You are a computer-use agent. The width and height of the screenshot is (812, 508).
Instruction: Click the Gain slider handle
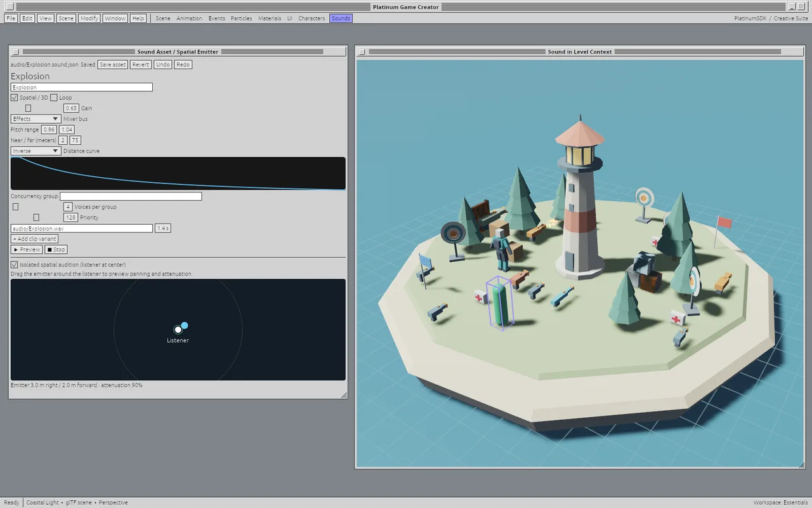(28, 109)
